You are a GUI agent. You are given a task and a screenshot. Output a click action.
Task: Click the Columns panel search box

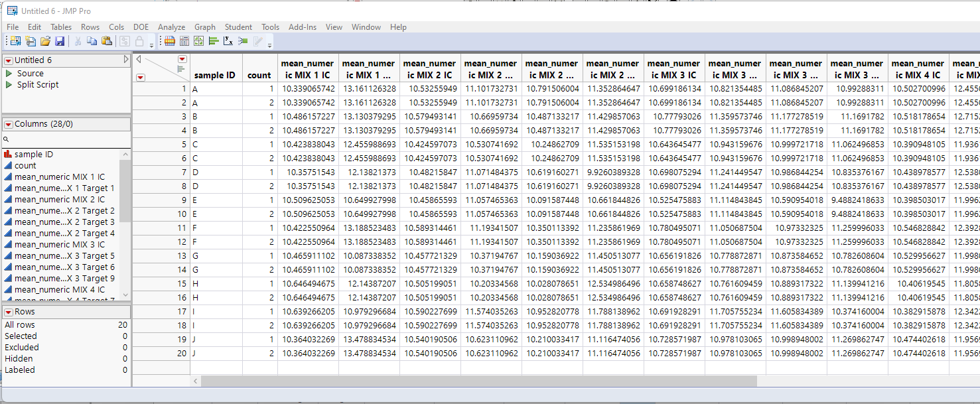click(x=66, y=139)
